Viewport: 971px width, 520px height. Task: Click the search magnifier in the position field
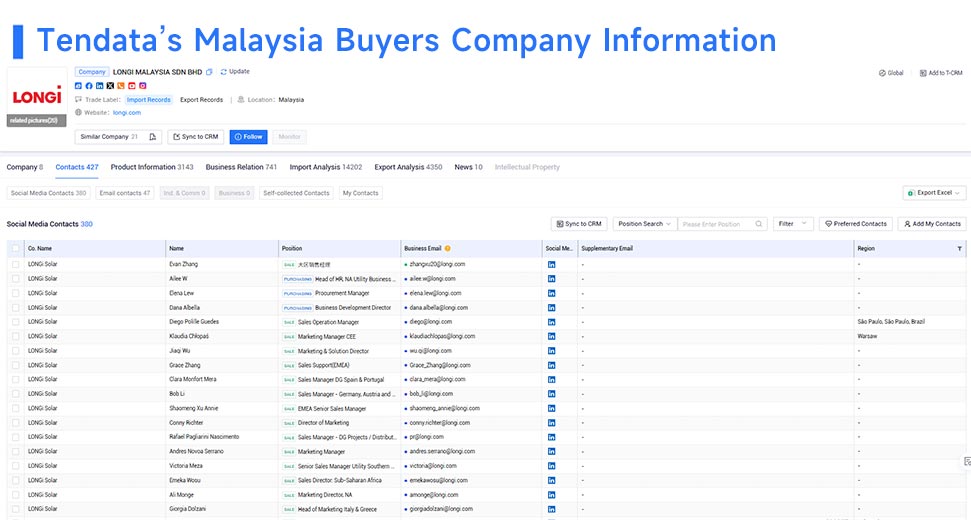pos(759,224)
